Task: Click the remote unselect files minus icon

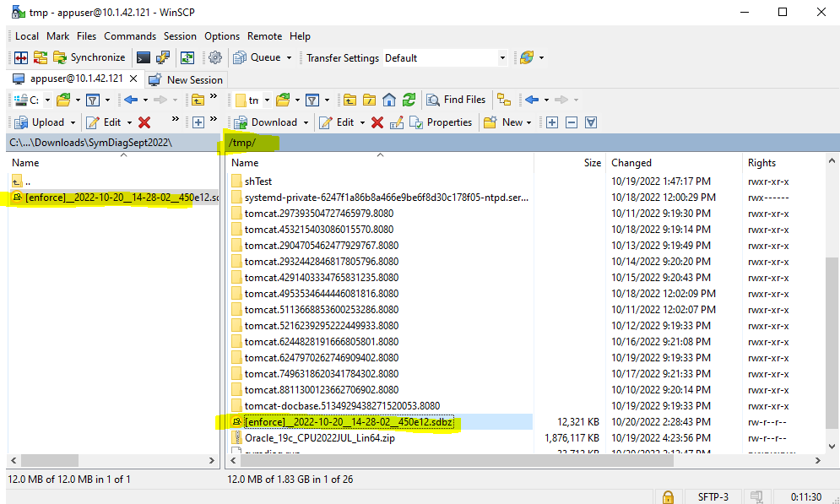Action: pos(572,122)
